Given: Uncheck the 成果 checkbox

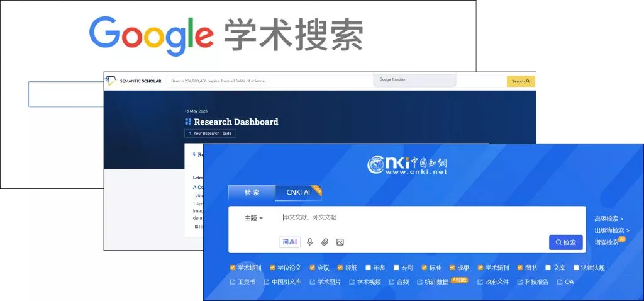Looking at the screenshot, I should pos(453,268).
